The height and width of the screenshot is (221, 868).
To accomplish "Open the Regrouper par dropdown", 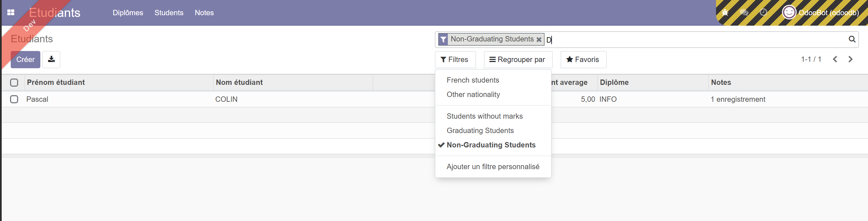I will tap(518, 60).
